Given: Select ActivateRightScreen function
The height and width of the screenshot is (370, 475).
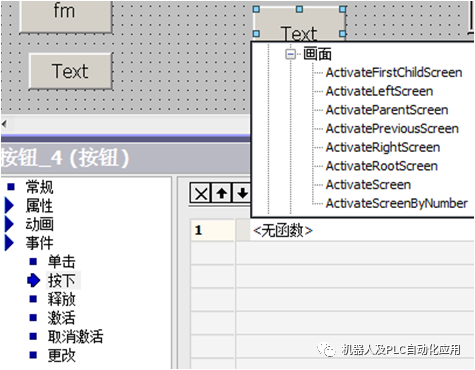Looking at the screenshot, I should pyautogui.click(x=383, y=147).
